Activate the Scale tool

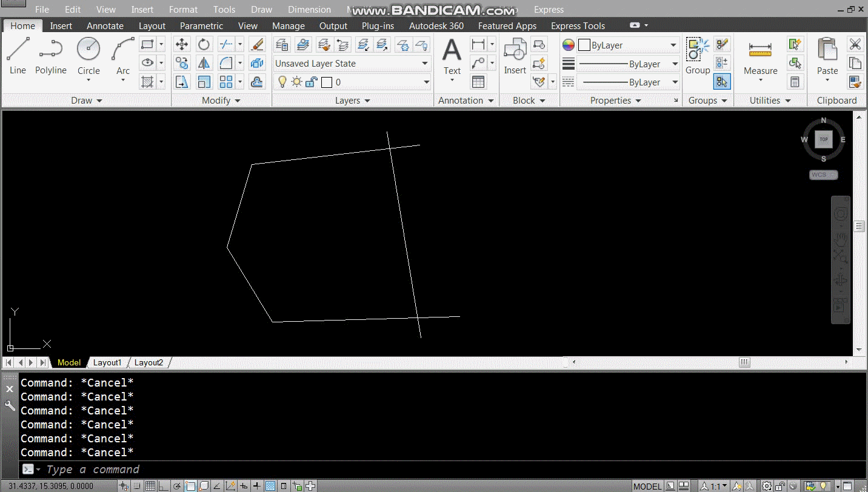(x=204, y=81)
